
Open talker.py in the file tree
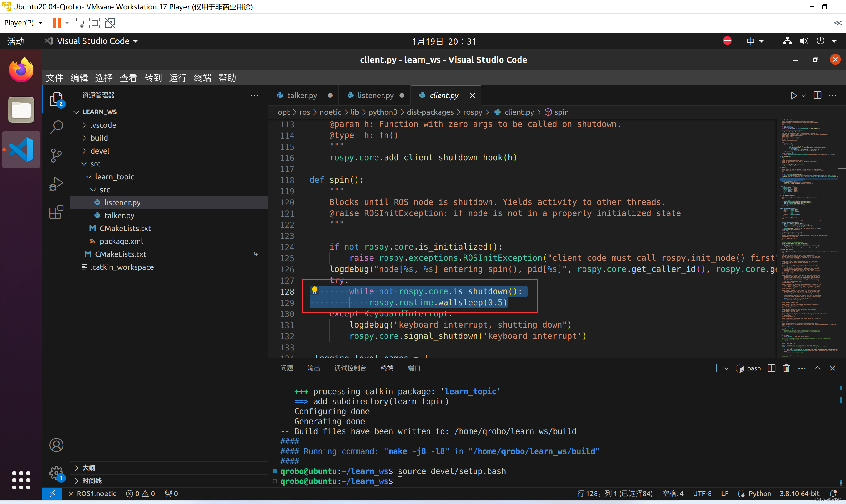[x=119, y=215]
